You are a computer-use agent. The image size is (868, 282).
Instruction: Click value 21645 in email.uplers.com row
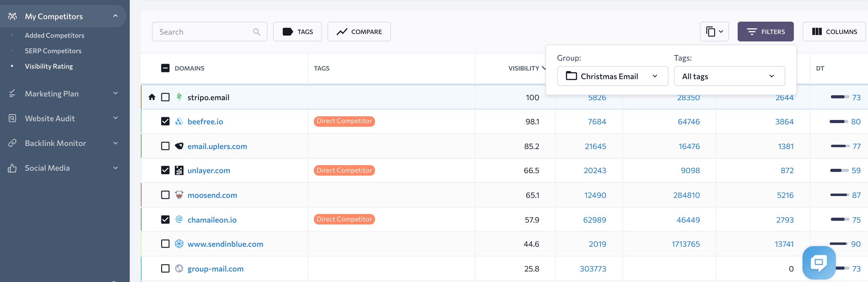595,146
